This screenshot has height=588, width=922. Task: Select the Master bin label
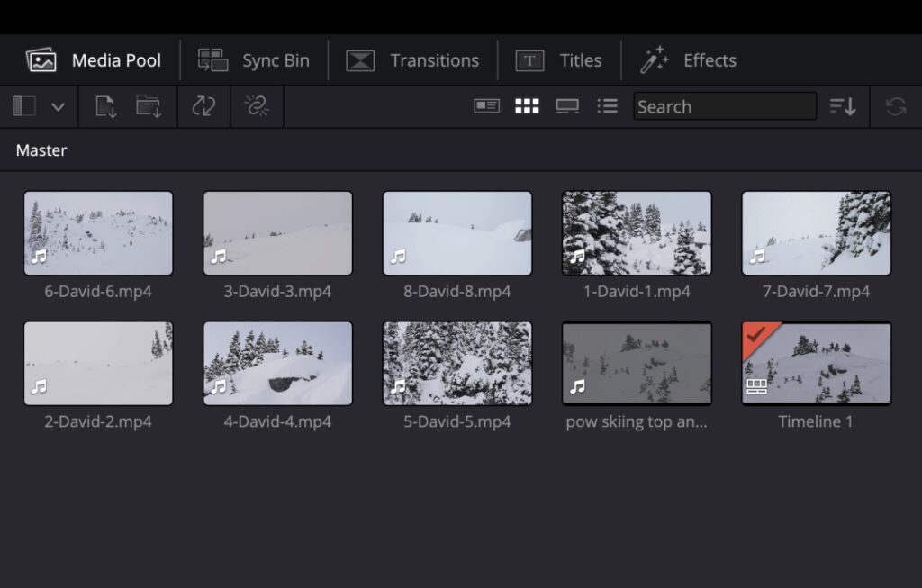pos(41,150)
